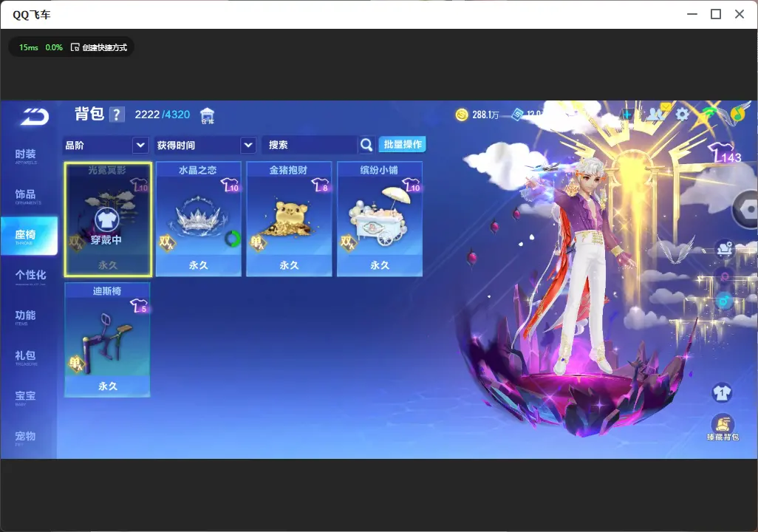758x532 pixels.
Task: Click the gold coin currency icon
Action: 462,115
